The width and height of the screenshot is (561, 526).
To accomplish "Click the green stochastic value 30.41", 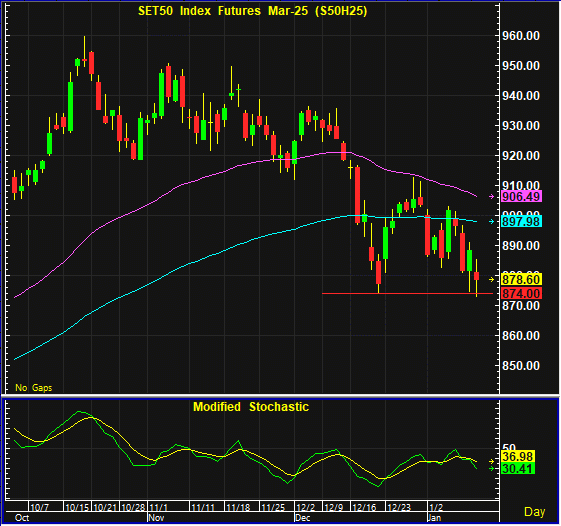I will (518, 469).
